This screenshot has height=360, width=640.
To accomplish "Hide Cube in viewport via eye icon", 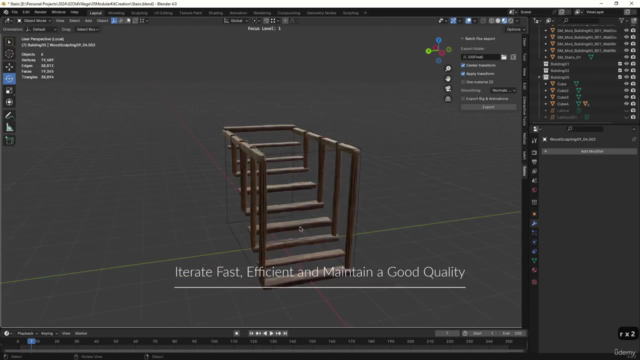I will (627, 84).
